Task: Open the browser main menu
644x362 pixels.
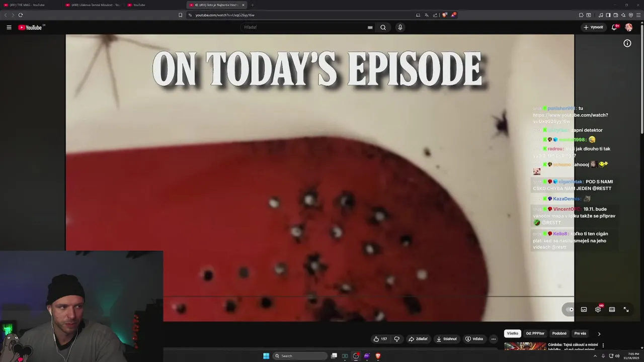Action: (638, 15)
